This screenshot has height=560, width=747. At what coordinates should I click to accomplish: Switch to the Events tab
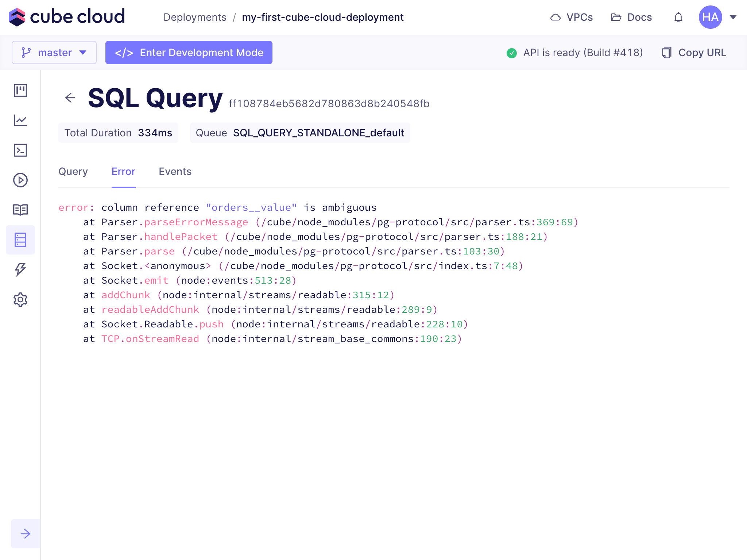pos(175,171)
